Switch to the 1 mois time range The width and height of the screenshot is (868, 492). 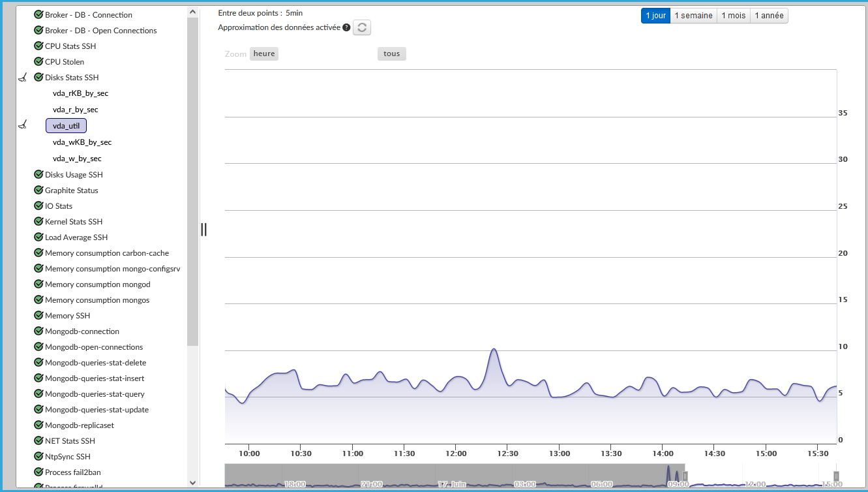(733, 16)
